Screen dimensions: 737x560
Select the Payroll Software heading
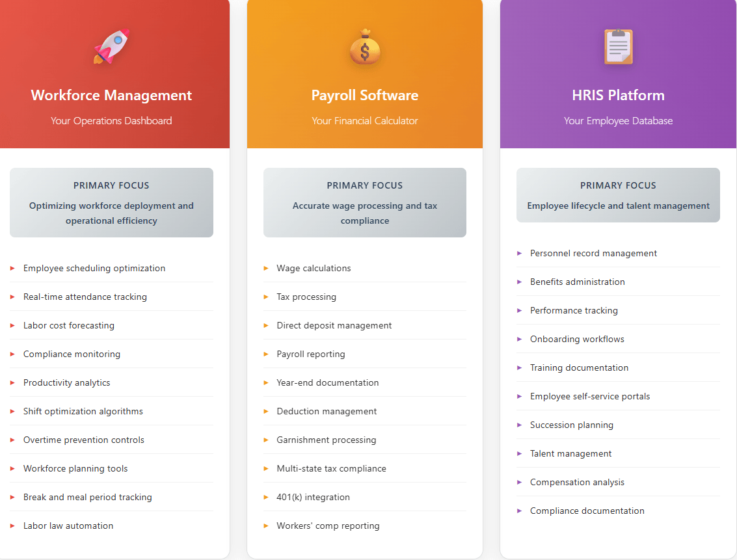(365, 96)
